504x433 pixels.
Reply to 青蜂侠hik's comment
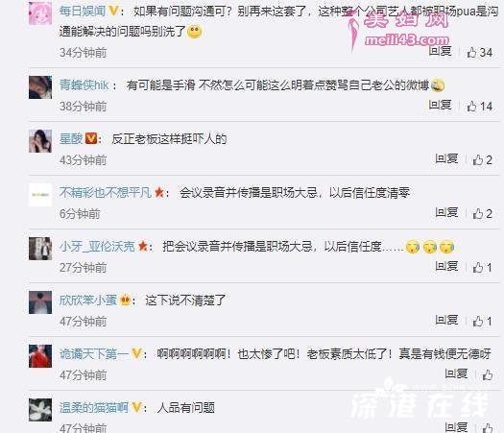[x=440, y=105]
